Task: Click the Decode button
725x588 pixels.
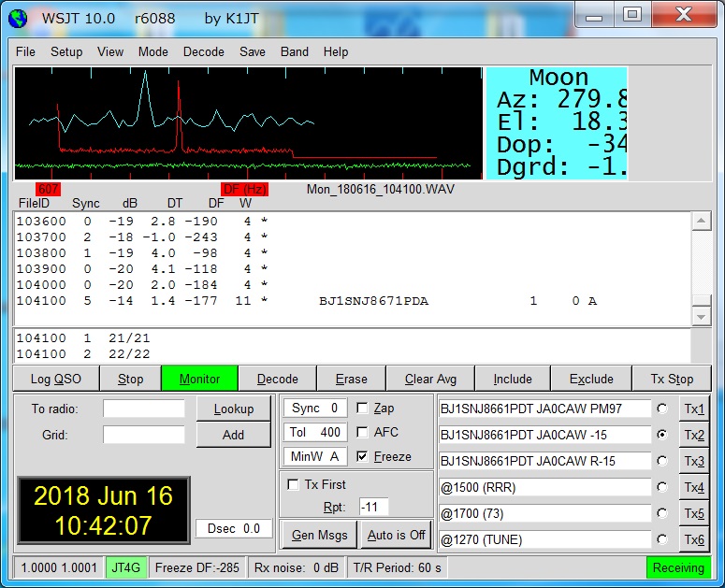Action: (x=278, y=379)
